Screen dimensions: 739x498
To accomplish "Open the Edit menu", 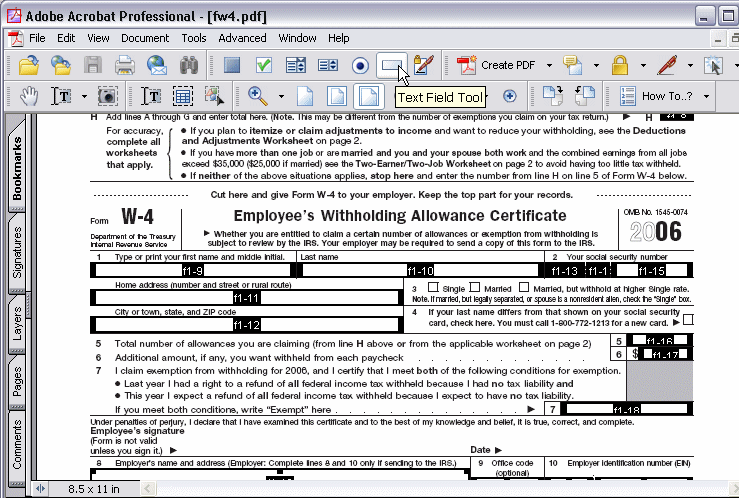I will click(x=66, y=38).
